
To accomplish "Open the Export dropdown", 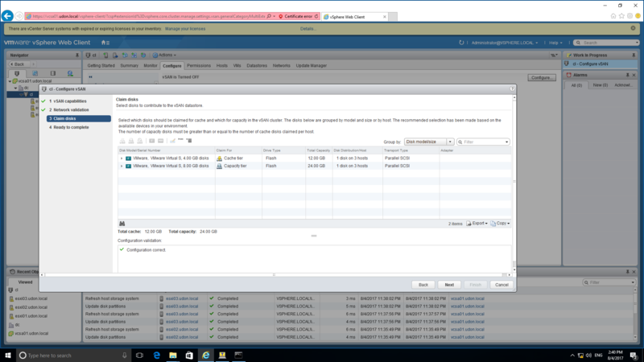I will [477, 224].
